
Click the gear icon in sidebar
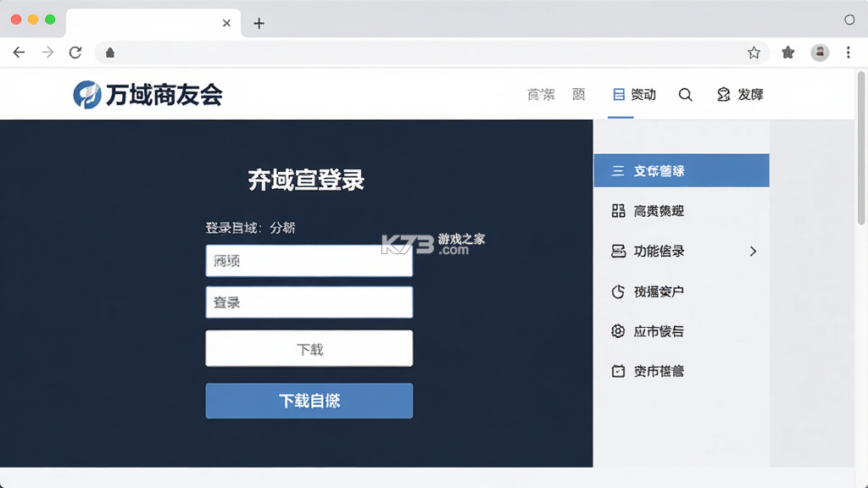618,331
